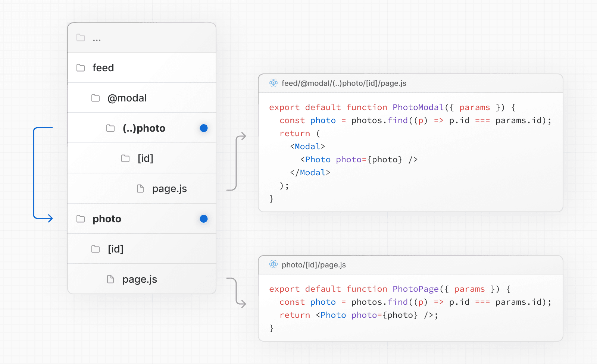
Task: Click the page.js file icon under [id]
Action: [140, 188]
